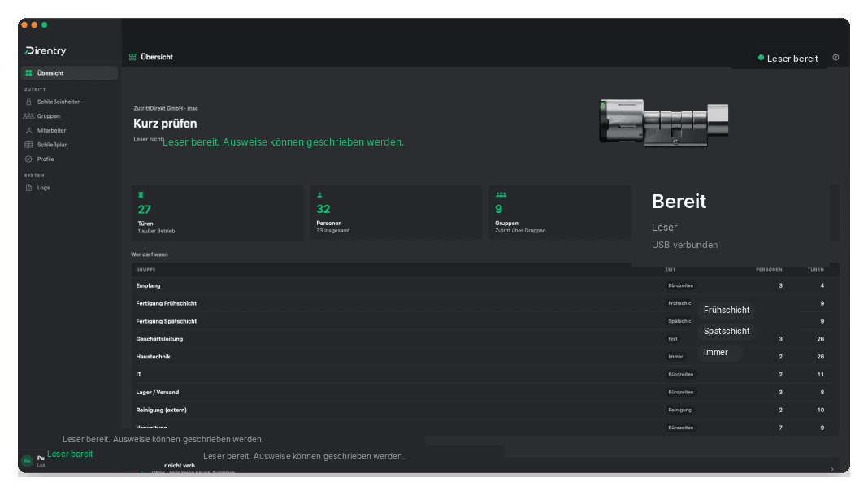
Task: Click the Mitarbeiter person icon
Action: [x=28, y=131]
